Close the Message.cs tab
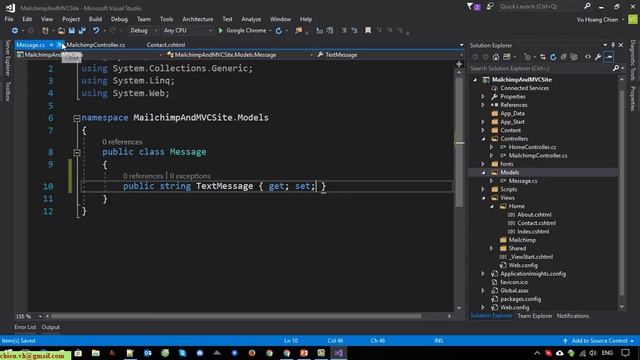This screenshot has width=640, height=360. pyautogui.click(x=60, y=45)
